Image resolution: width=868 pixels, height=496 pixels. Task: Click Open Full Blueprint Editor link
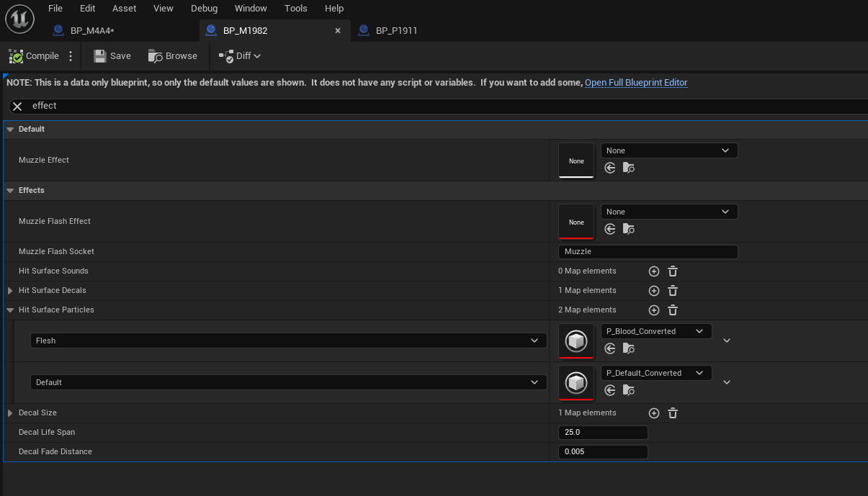[636, 83]
